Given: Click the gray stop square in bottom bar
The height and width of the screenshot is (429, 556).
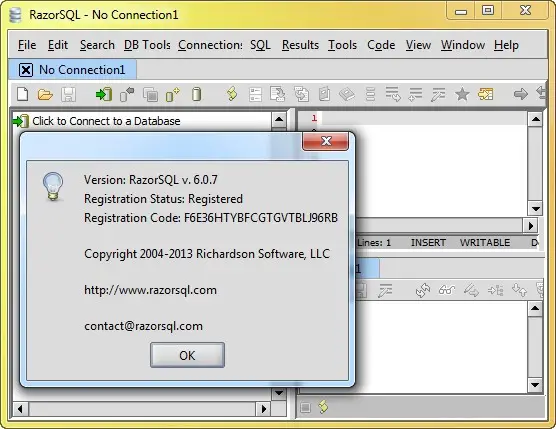Looking at the screenshot, I should click(x=305, y=408).
